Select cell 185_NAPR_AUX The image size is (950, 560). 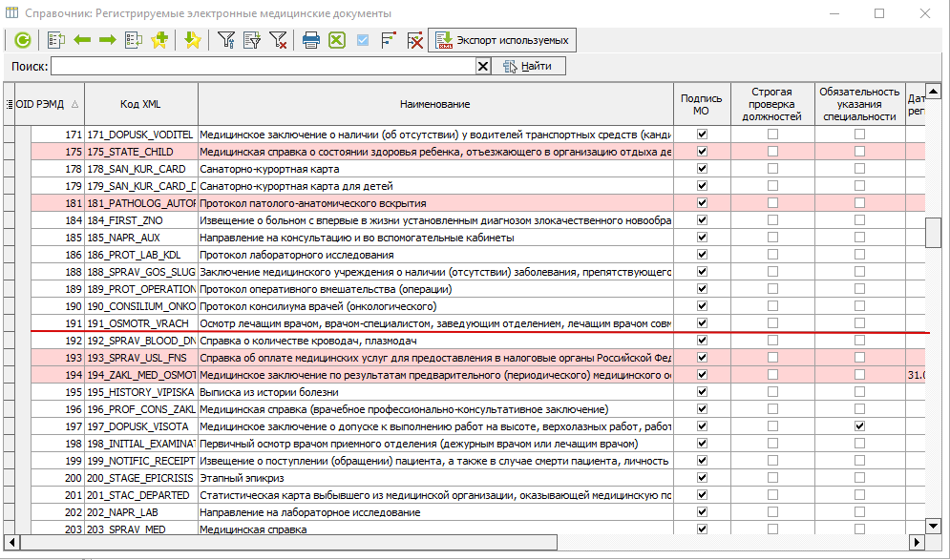tap(141, 238)
